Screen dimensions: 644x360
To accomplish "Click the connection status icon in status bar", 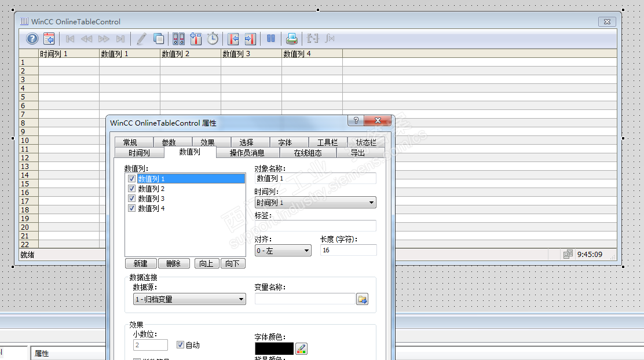I will pos(568,254).
